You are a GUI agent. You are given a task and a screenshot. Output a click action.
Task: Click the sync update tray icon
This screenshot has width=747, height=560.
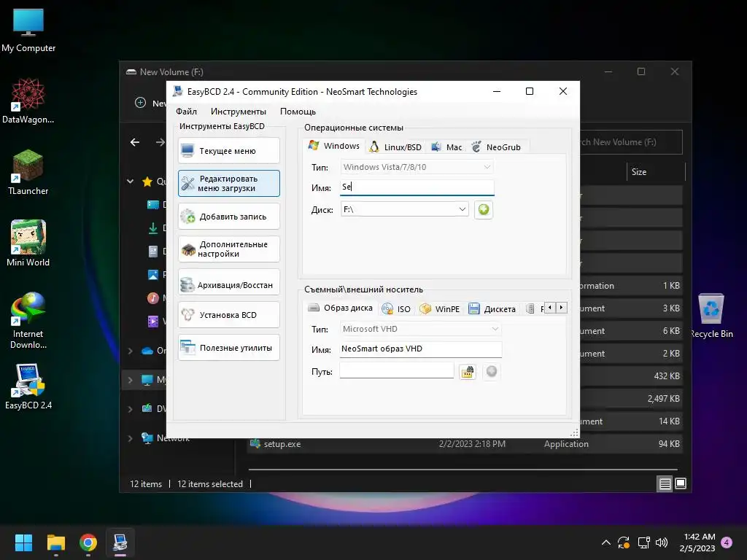[624, 542]
